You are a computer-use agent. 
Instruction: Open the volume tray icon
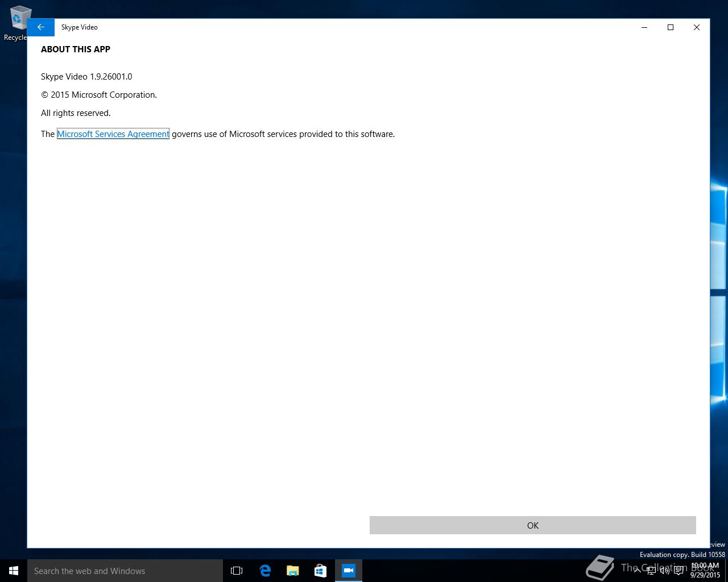tap(665, 570)
